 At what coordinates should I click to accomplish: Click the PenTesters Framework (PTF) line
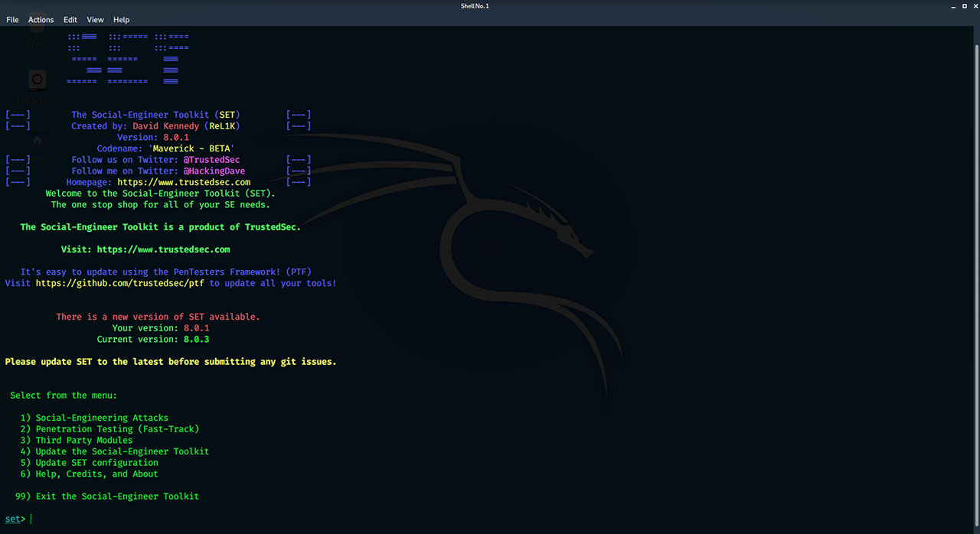(165, 272)
